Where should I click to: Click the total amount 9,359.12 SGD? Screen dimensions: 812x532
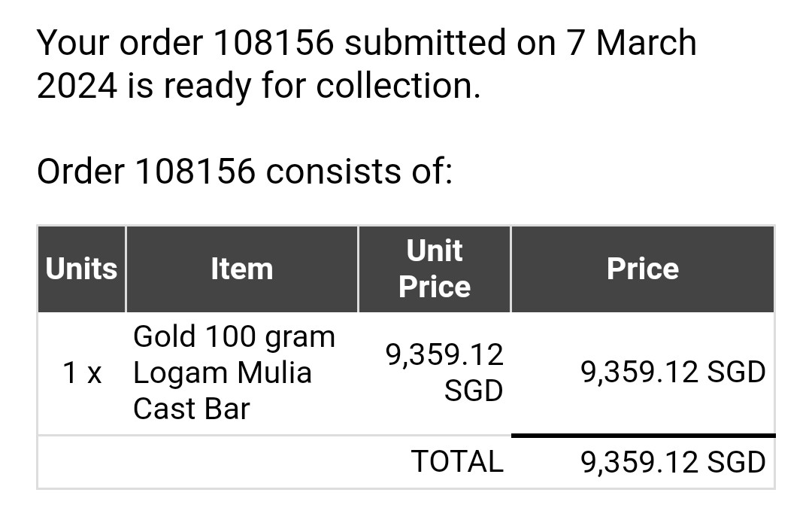(672, 461)
